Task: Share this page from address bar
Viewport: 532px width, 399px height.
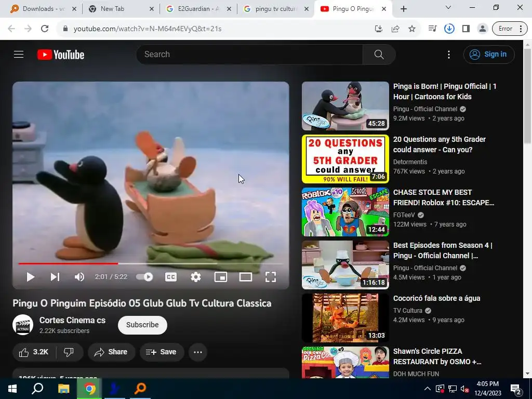Action: click(395, 29)
